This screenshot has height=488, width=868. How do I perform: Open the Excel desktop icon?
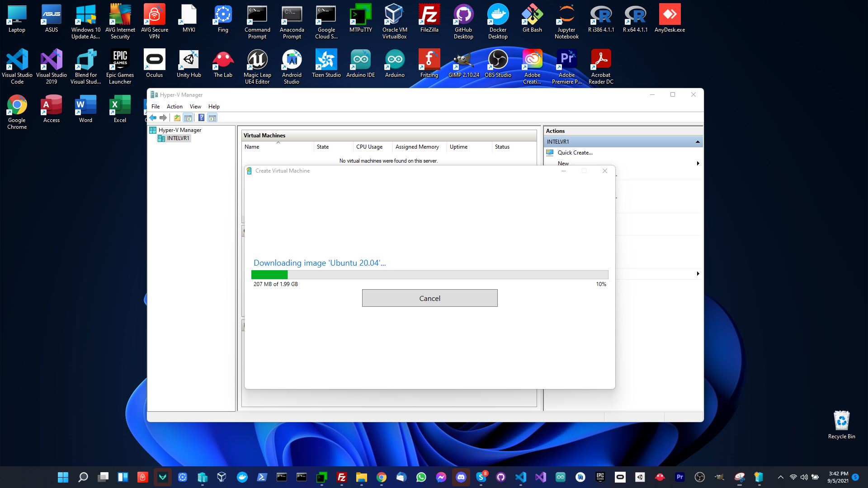click(120, 108)
